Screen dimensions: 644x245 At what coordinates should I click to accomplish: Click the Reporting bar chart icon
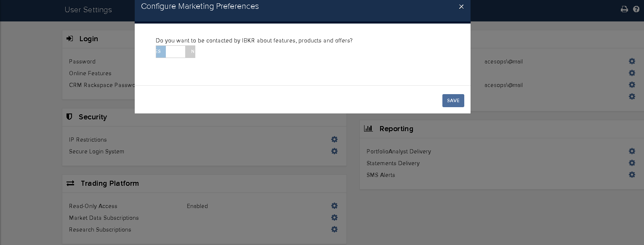coord(368,129)
